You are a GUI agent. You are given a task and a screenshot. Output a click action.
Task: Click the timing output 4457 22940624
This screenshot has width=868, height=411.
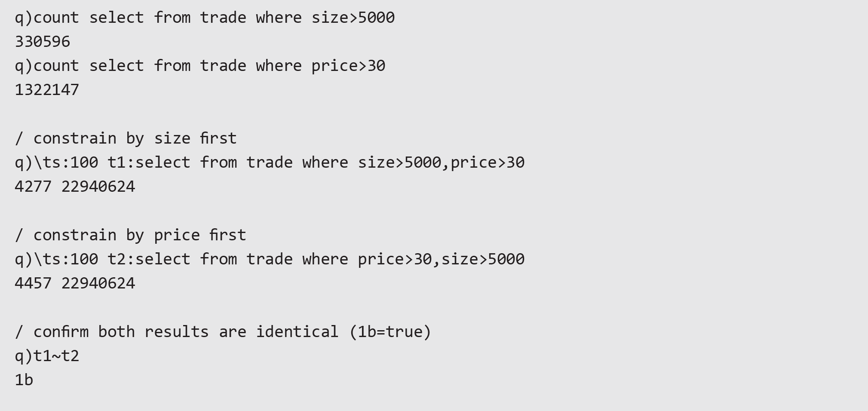(75, 283)
